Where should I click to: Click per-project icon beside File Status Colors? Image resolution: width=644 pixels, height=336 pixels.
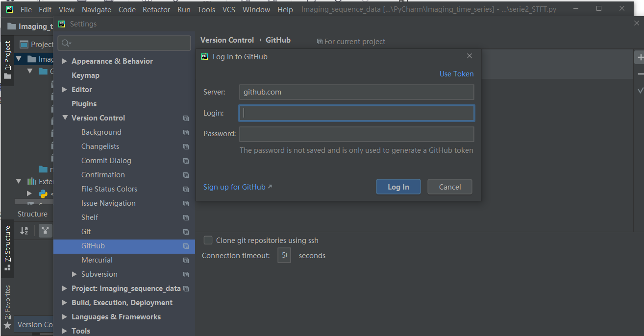coord(186,189)
